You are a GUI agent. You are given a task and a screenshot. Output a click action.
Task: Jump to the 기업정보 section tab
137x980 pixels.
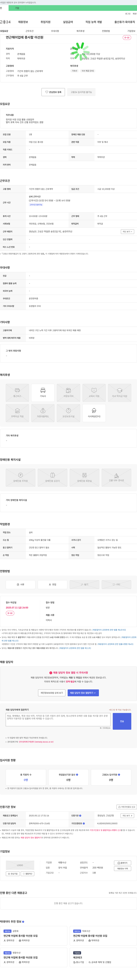pos(131,31)
